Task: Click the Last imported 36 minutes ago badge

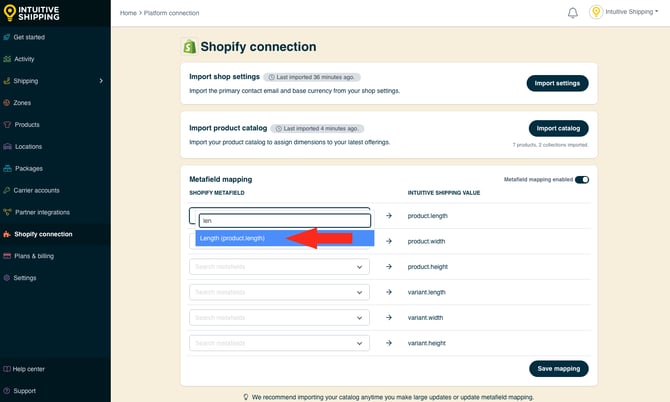Action: pyautogui.click(x=312, y=77)
